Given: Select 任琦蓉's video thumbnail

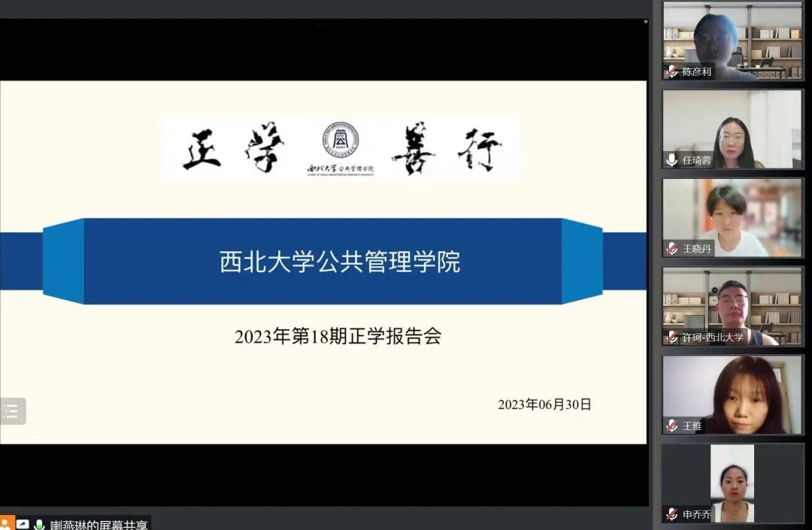Looking at the screenshot, I should coord(732,129).
